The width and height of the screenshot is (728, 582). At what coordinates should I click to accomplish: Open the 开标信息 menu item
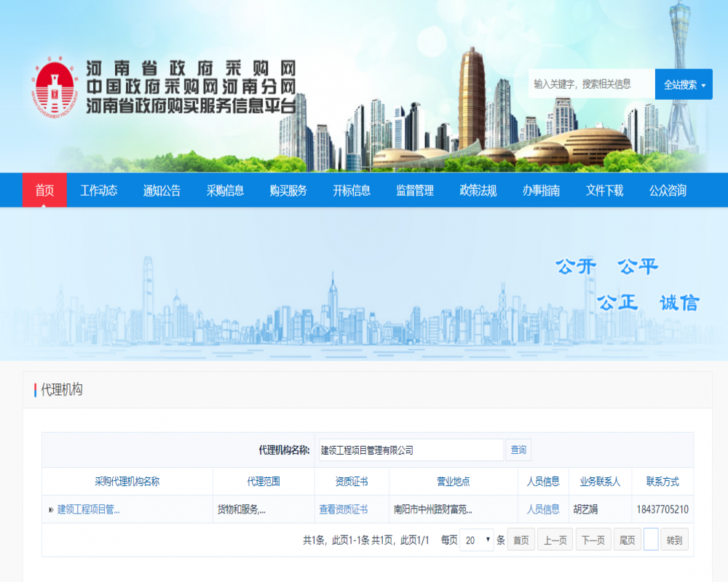[352, 191]
